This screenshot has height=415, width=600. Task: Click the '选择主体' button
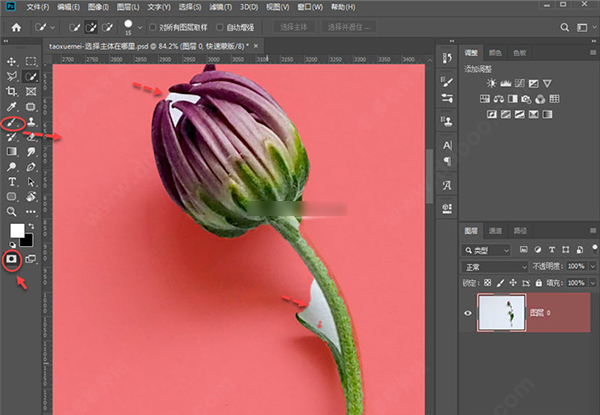293,27
